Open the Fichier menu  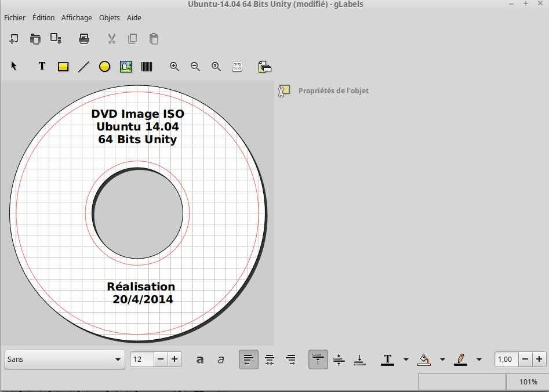coord(14,18)
